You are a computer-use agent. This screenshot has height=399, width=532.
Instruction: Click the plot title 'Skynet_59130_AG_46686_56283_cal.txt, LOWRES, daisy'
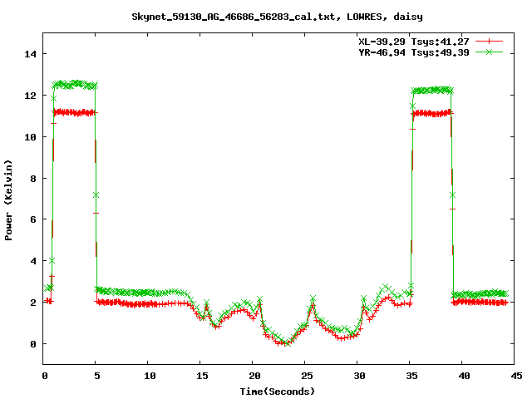point(277,17)
